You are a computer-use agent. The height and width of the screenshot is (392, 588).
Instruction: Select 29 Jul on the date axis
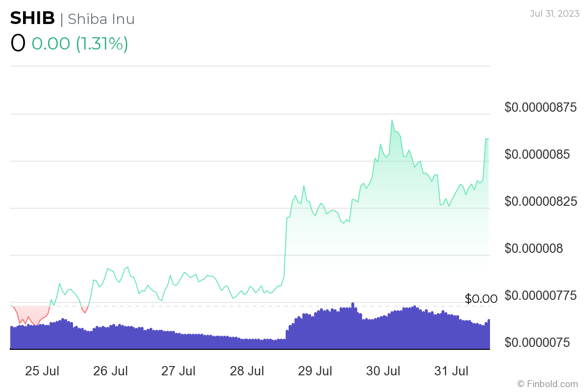(x=316, y=371)
